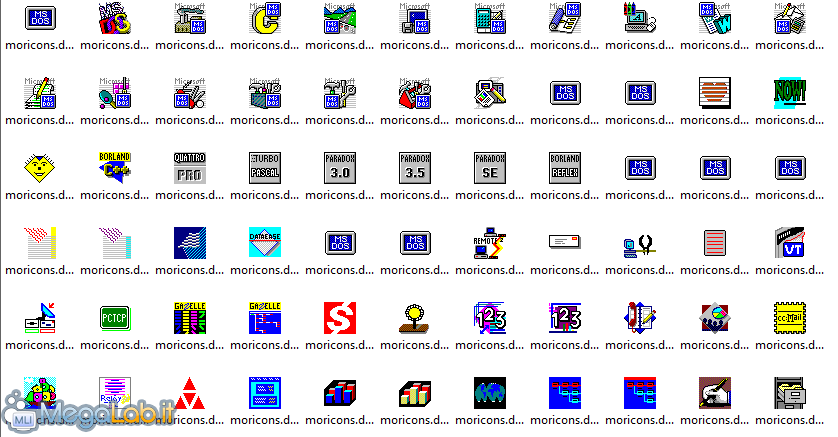Select the yellow smiling diamond face icon

click(x=40, y=168)
